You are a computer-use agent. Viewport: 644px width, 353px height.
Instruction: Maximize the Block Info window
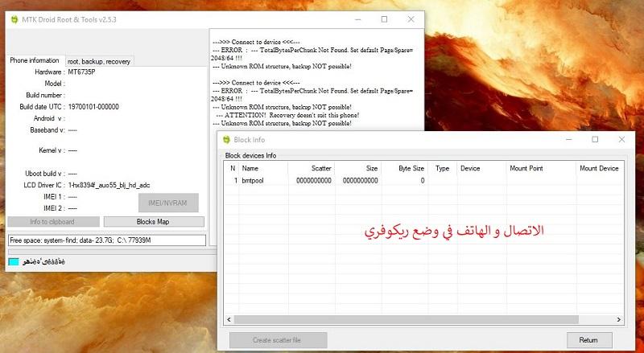coord(595,140)
